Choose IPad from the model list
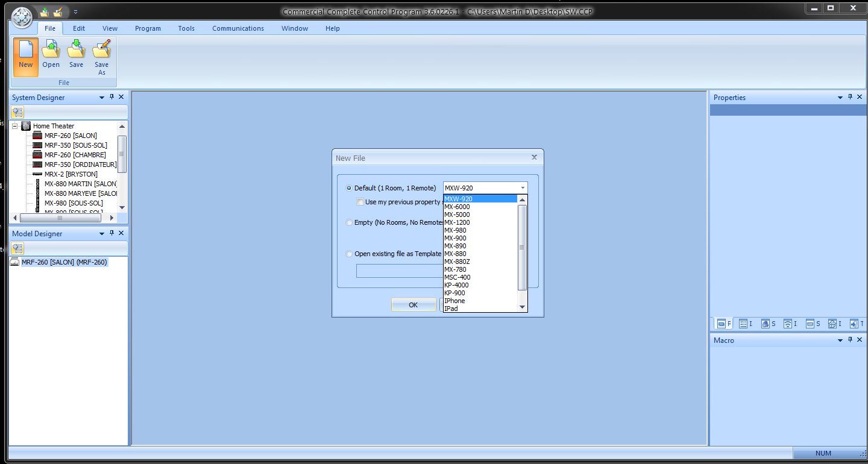Screen dimensions: 868x464 [x=480, y=309]
